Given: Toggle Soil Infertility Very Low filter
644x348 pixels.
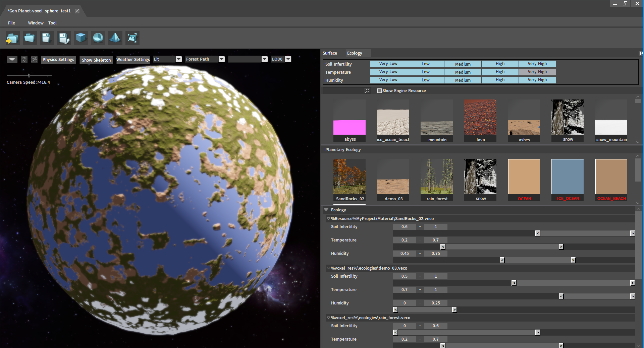Looking at the screenshot, I should click(x=388, y=64).
